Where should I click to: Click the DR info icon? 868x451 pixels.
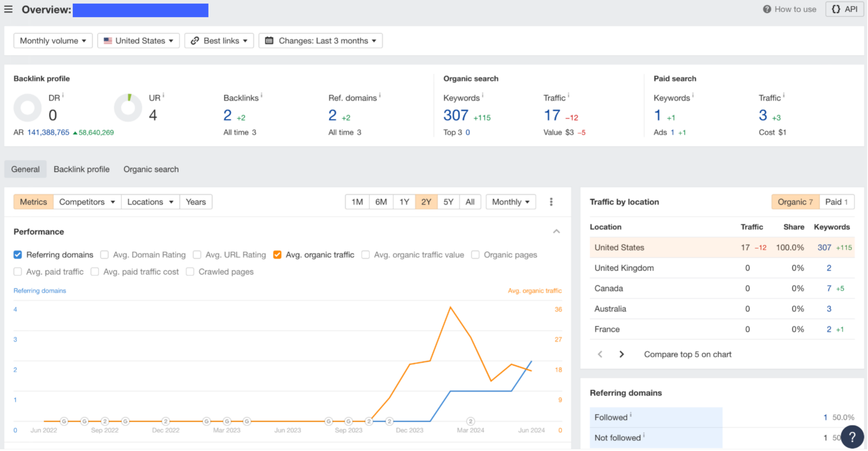(x=63, y=96)
